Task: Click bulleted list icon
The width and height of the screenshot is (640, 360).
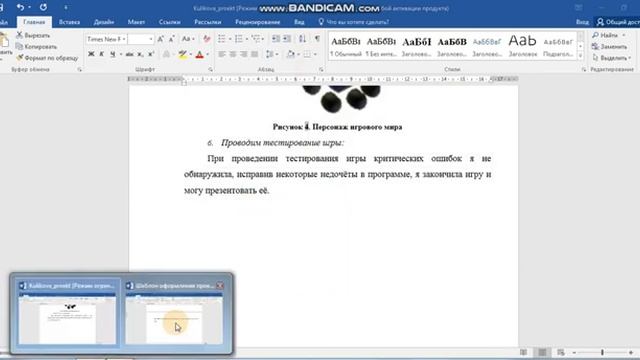Action: click(x=222, y=39)
